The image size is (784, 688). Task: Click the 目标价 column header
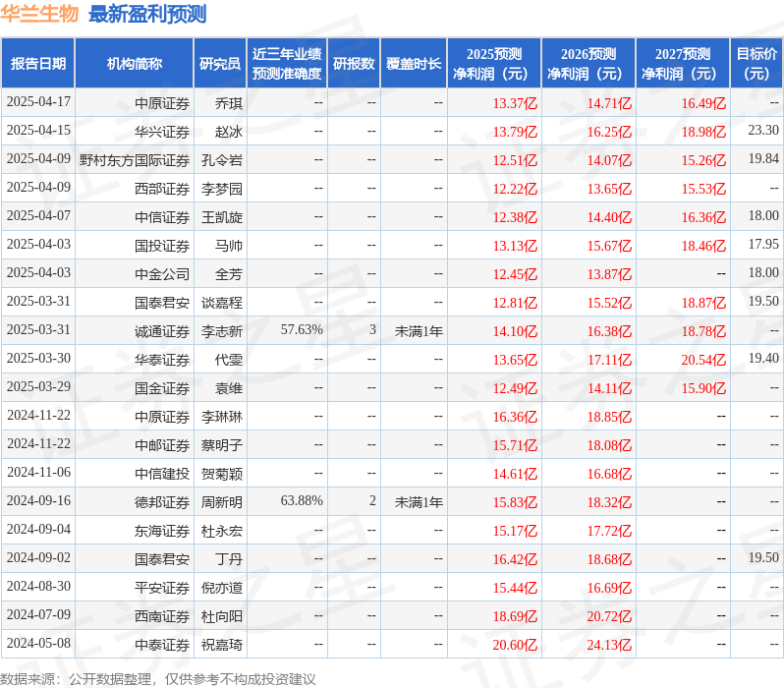pos(756,63)
